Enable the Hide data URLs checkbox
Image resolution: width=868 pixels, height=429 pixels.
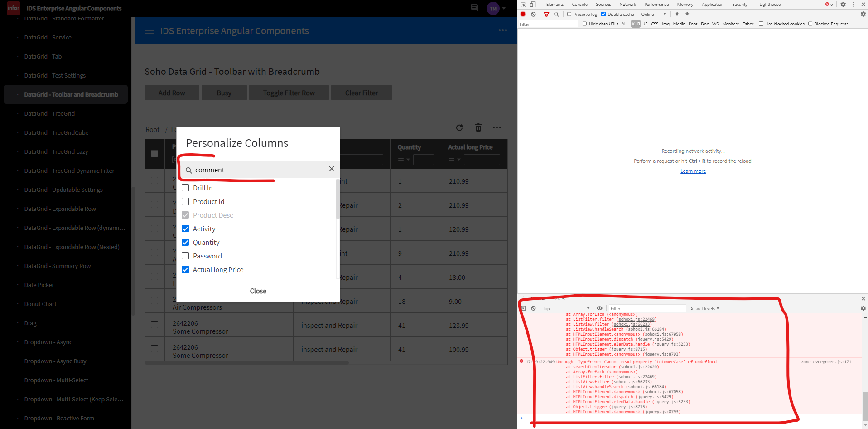pos(585,24)
